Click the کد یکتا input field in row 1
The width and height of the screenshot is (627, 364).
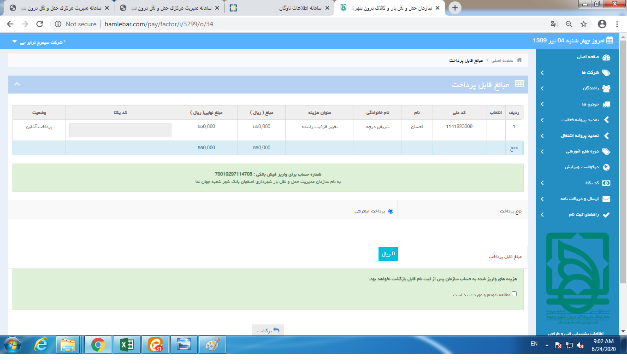[120, 130]
